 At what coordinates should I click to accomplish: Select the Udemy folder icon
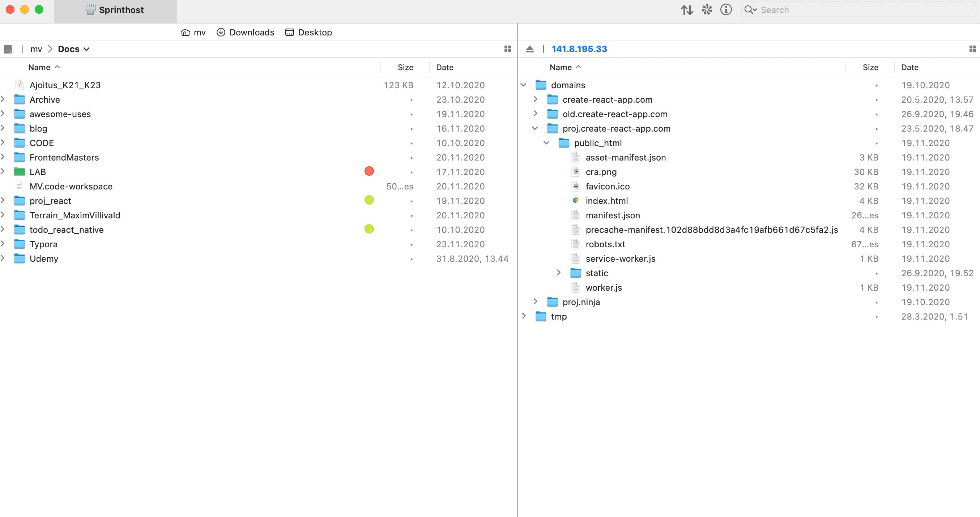click(x=20, y=258)
